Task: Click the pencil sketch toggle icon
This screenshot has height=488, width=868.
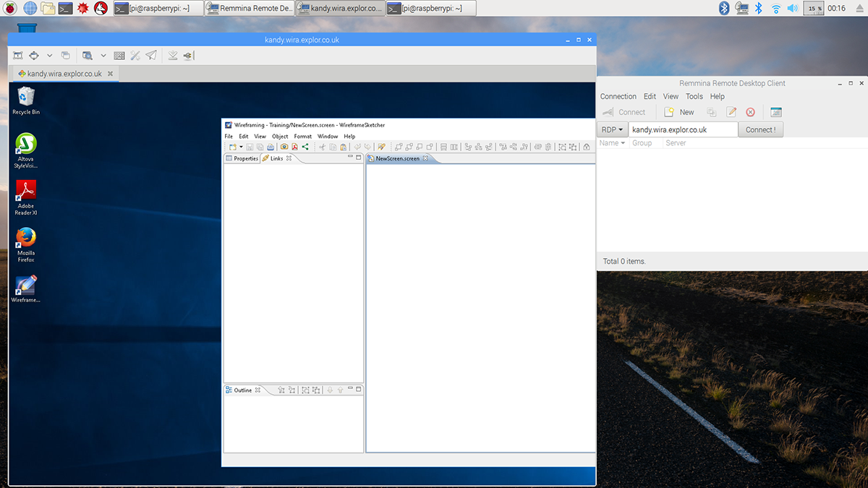Action: point(381,147)
